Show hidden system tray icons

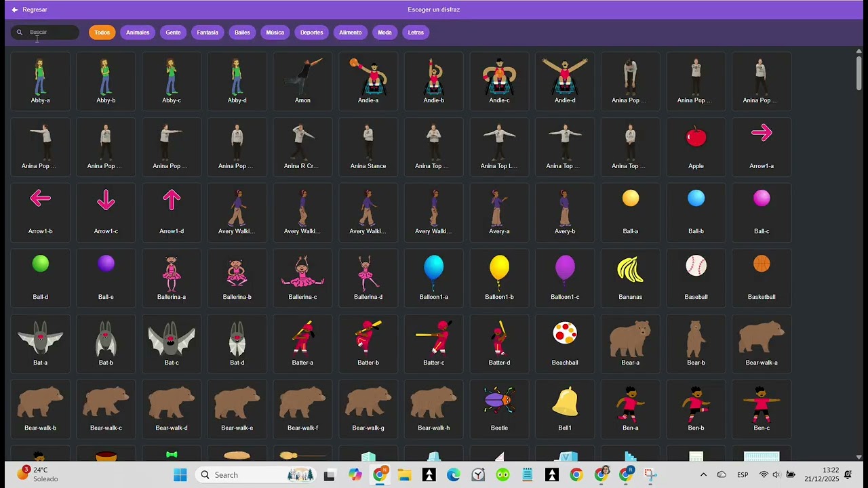703,474
